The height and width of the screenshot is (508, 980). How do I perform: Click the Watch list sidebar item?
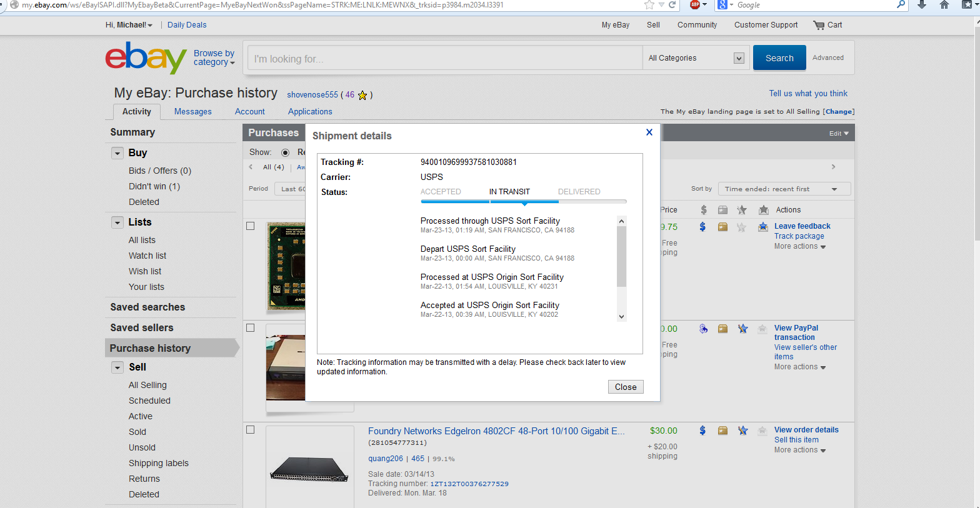point(147,256)
